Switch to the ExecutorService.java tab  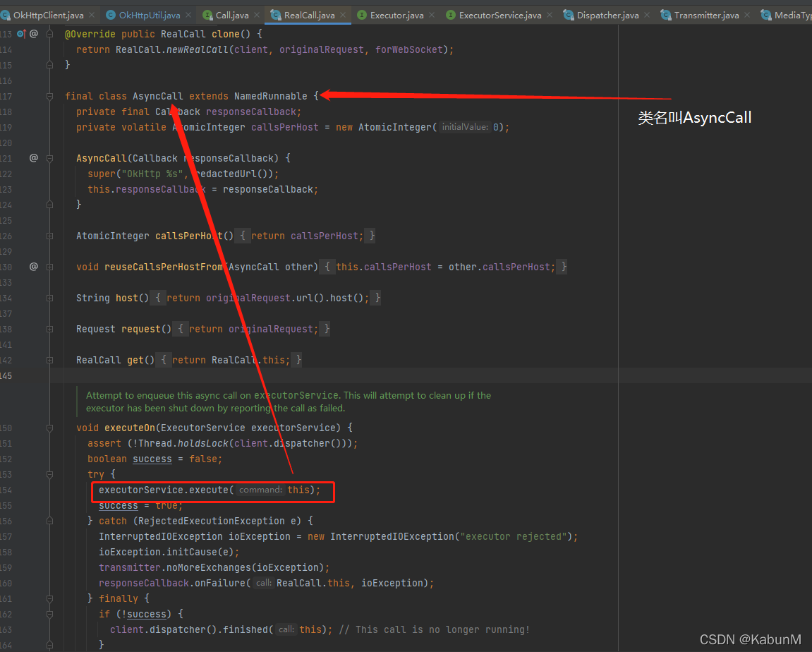click(x=501, y=14)
